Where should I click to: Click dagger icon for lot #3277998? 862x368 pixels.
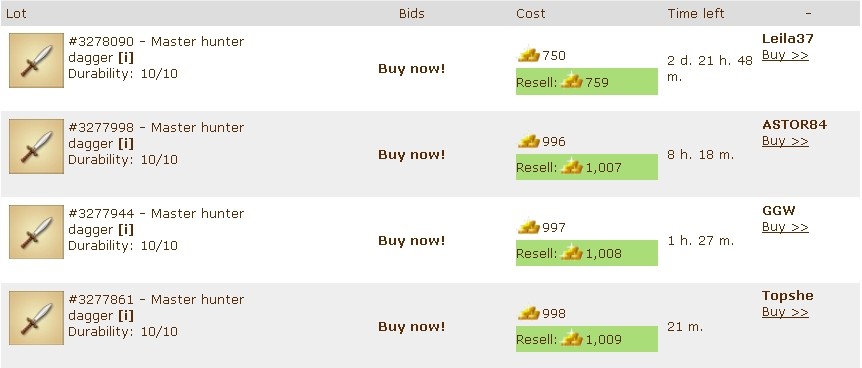(x=36, y=146)
